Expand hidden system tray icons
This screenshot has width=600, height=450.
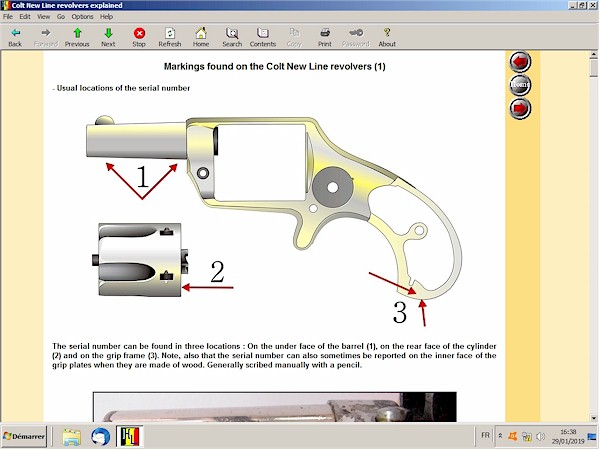(500, 436)
